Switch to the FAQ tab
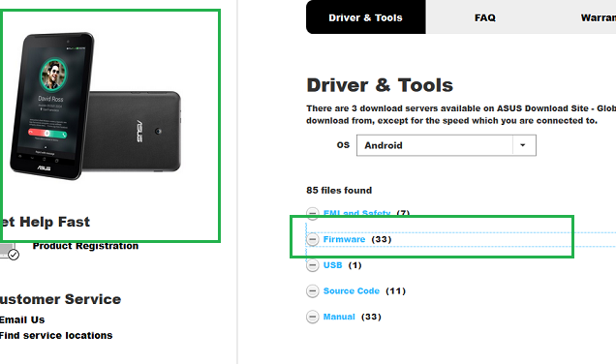 [x=485, y=17]
